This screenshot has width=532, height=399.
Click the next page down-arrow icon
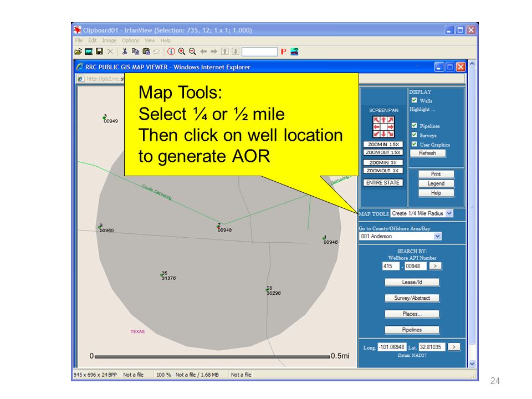coord(236,52)
